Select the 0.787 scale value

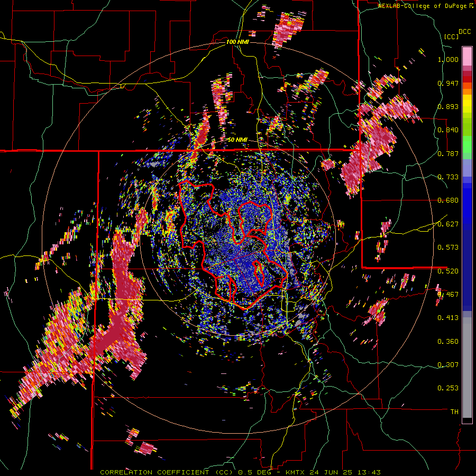click(448, 153)
